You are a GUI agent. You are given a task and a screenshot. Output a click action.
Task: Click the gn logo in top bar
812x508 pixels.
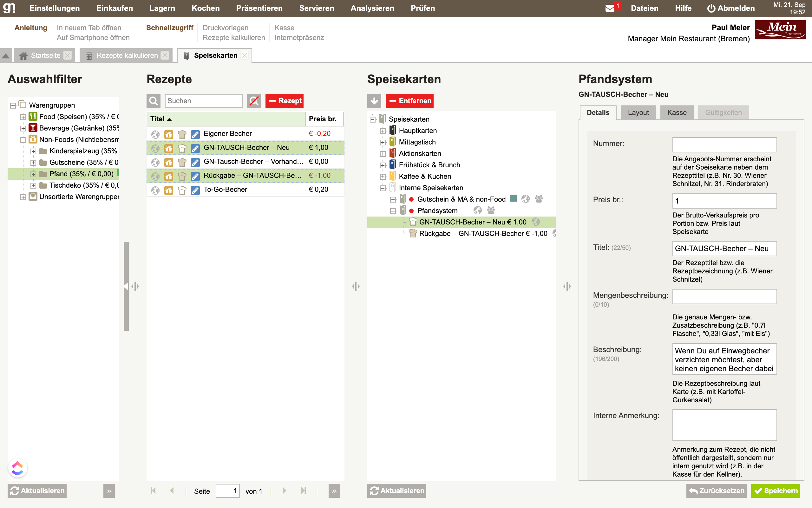pyautogui.click(x=9, y=8)
